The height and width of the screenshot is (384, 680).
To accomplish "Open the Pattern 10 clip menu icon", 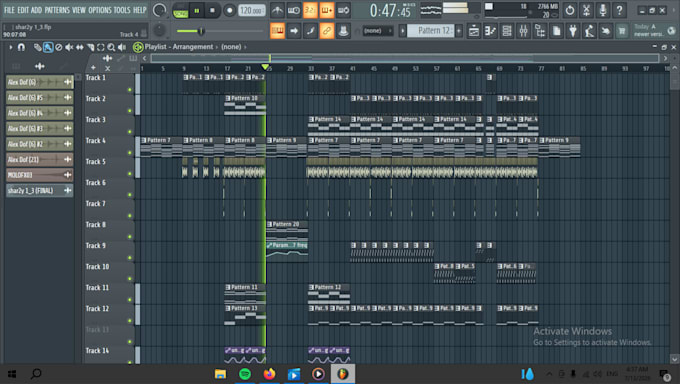I will (228, 98).
